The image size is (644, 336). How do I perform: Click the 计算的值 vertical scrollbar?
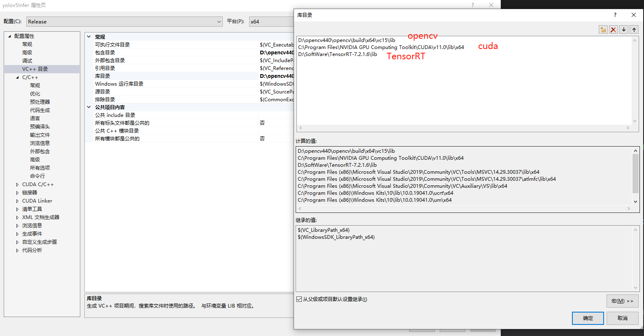pyautogui.click(x=635, y=176)
